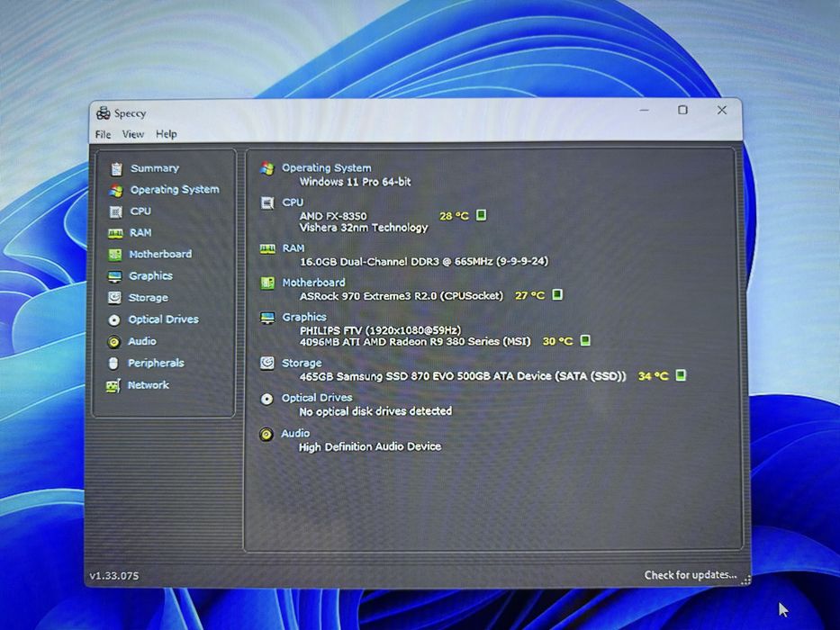Click the graphics temperature indicator beside 30 °C
The width and height of the screenshot is (840, 630).
(x=585, y=341)
